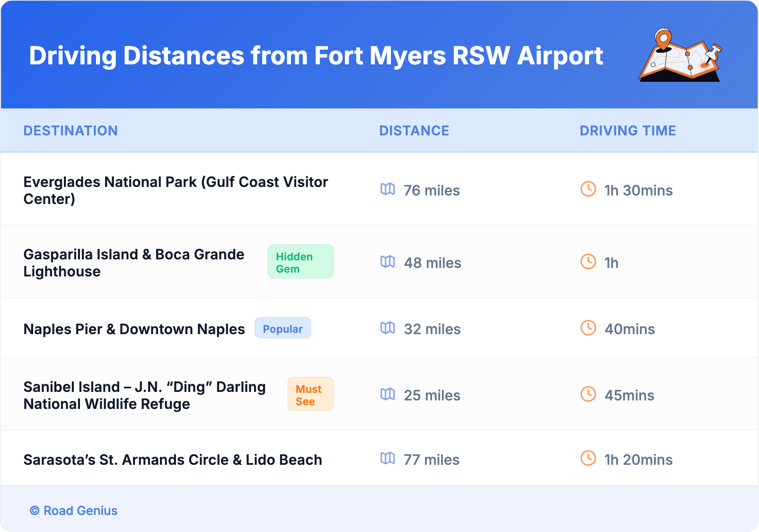Click the clock icon beside 1h 20mins
Image resolution: width=759 pixels, height=532 pixels.
pyautogui.click(x=588, y=459)
